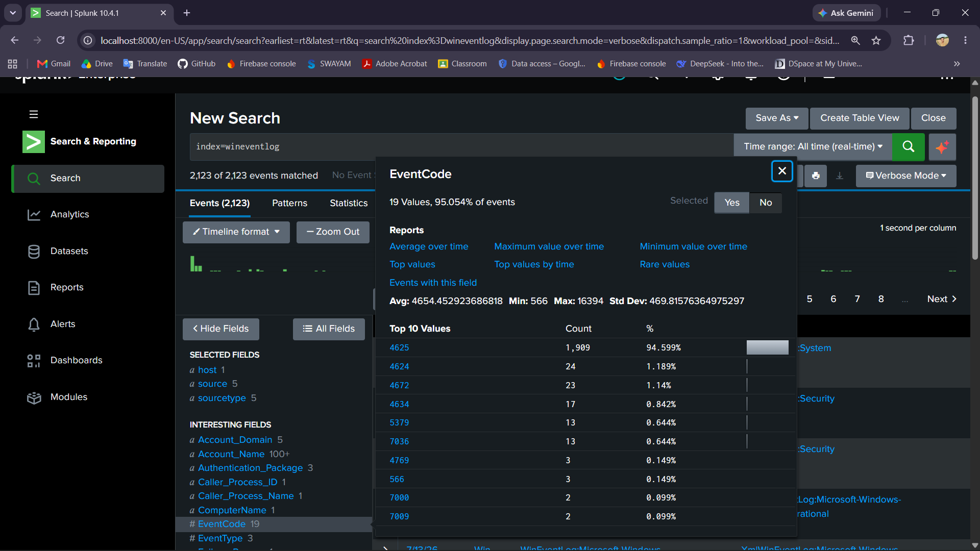Select the Authentication_Package field

point(250,468)
